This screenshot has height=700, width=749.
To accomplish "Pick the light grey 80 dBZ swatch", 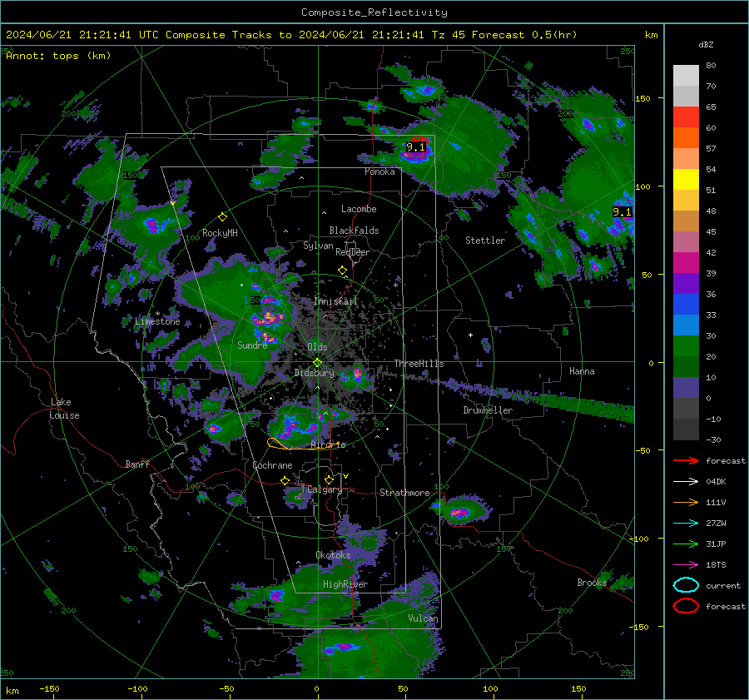I will click(686, 76).
